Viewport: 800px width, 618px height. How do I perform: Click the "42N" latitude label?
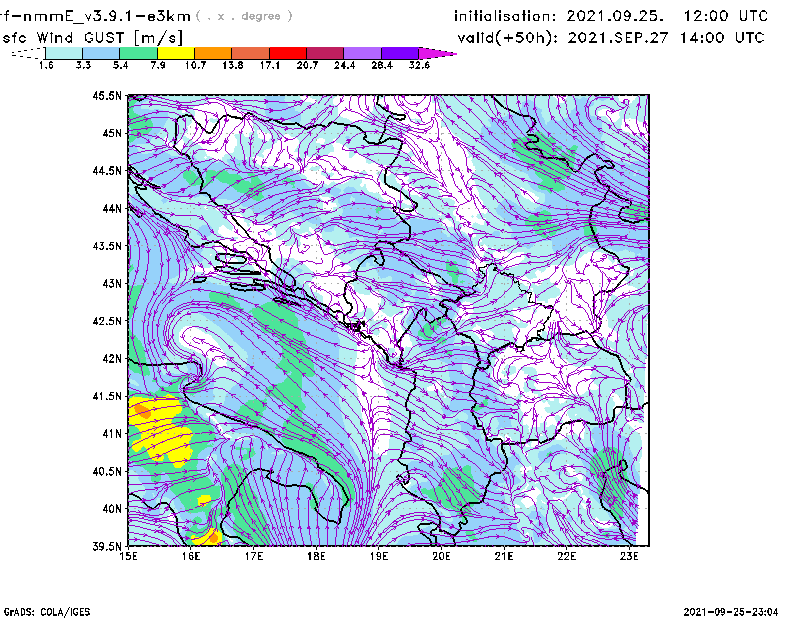112,359
